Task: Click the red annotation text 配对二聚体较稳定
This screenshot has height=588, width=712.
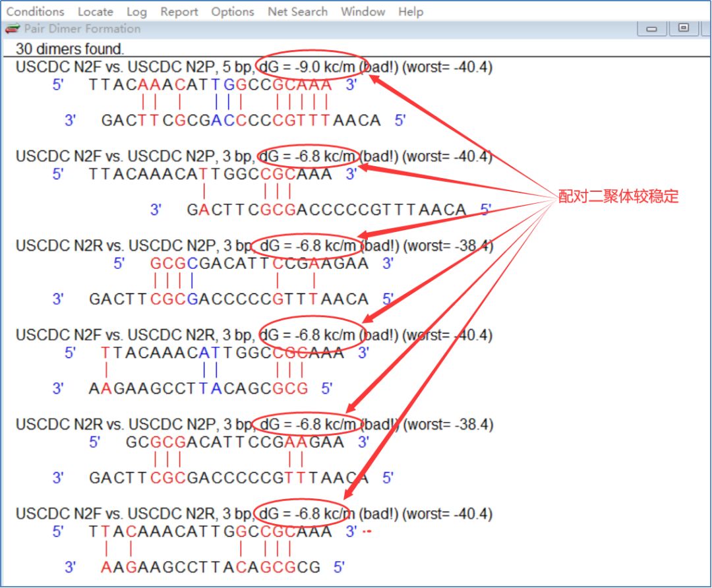Action: [618, 196]
